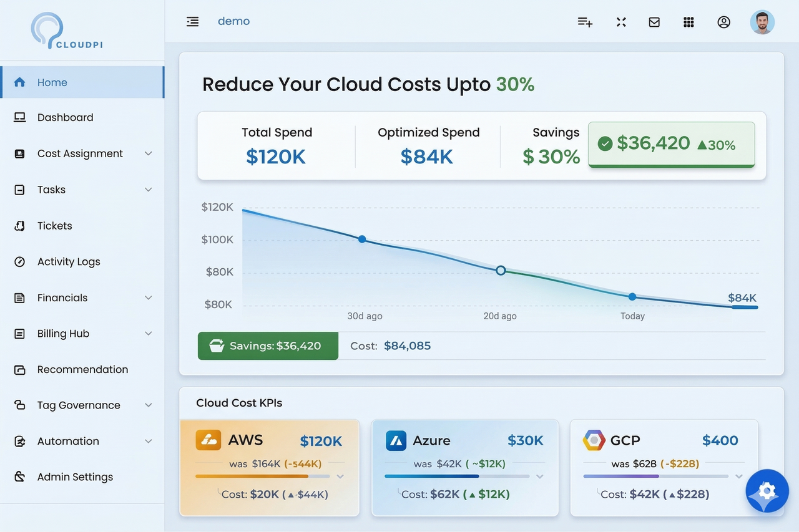Click the green savings checkmark badge
Screen dimensions: 799x532
pos(605,143)
